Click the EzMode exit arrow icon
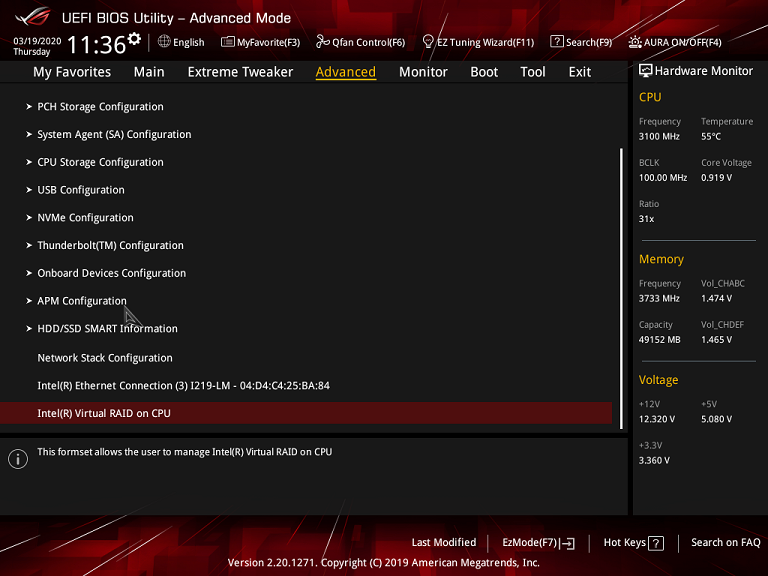Image resolution: width=768 pixels, height=576 pixels. point(568,543)
